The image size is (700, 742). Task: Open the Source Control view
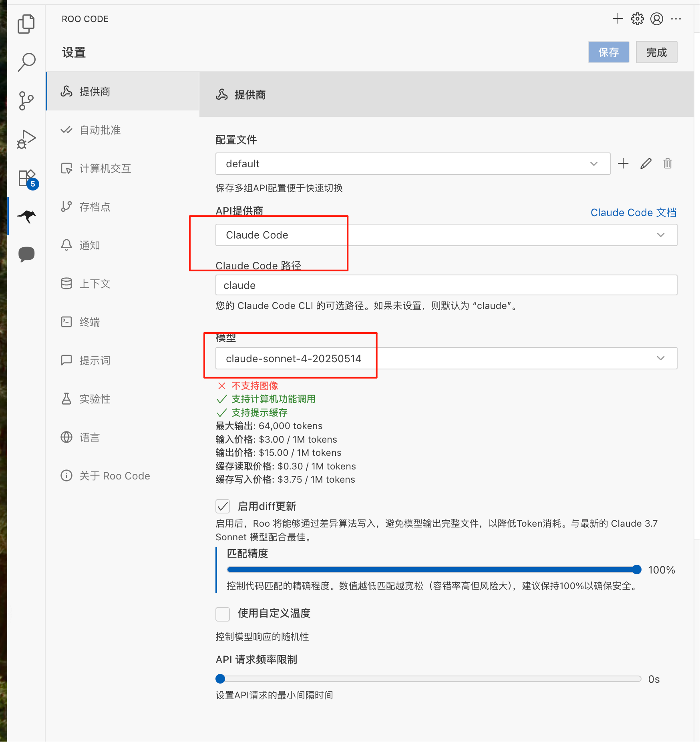26,101
